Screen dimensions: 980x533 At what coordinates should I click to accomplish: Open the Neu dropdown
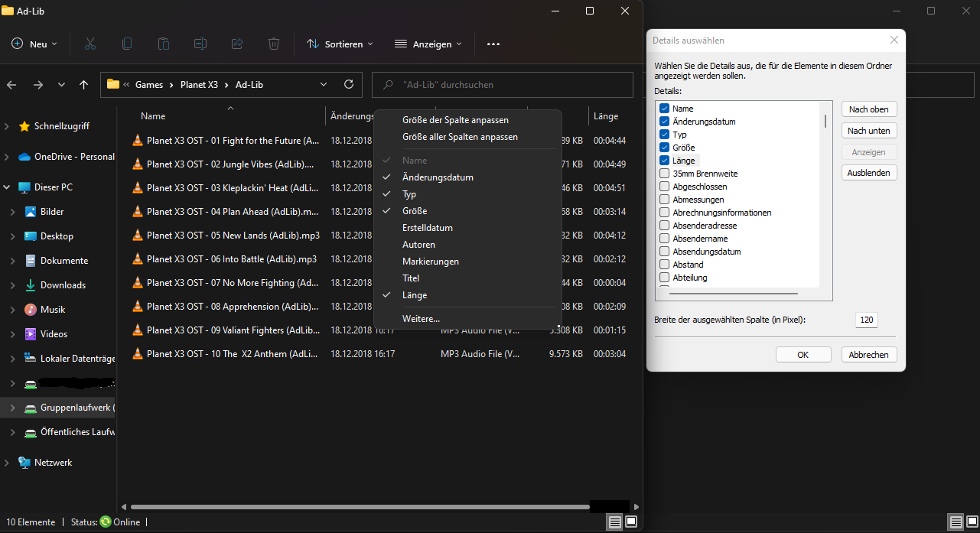34,44
